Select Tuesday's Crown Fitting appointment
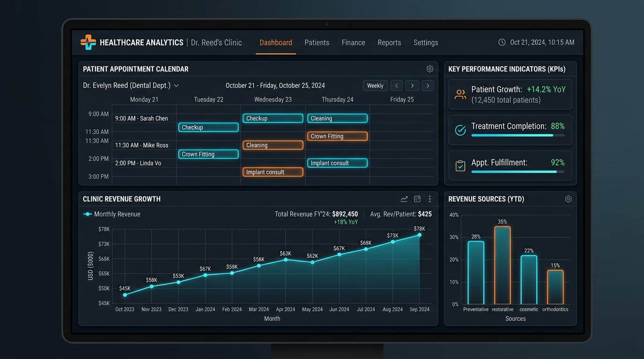This screenshot has height=359, width=644. click(208, 154)
